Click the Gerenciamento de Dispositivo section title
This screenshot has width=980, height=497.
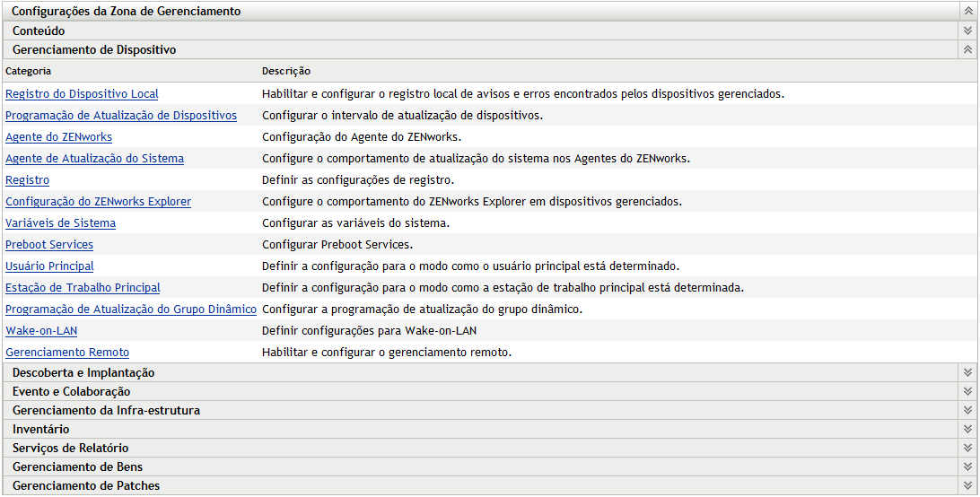click(94, 49)
